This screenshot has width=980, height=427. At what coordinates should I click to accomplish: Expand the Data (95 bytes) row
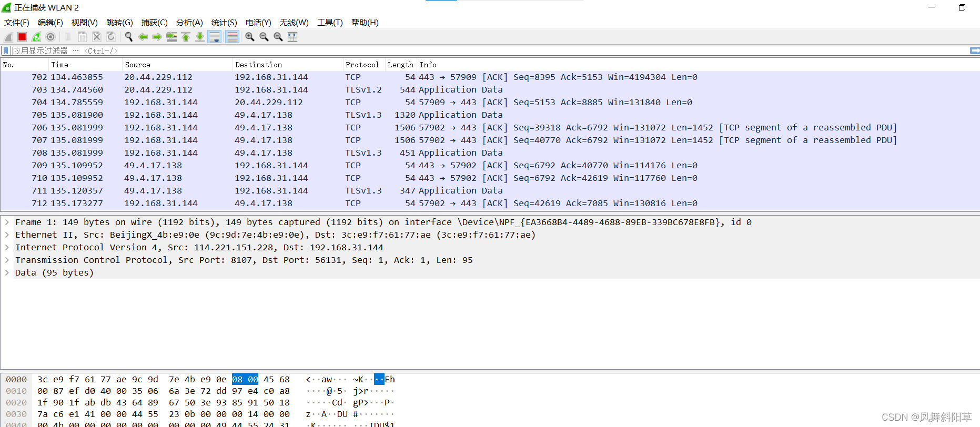click(7, 272)
